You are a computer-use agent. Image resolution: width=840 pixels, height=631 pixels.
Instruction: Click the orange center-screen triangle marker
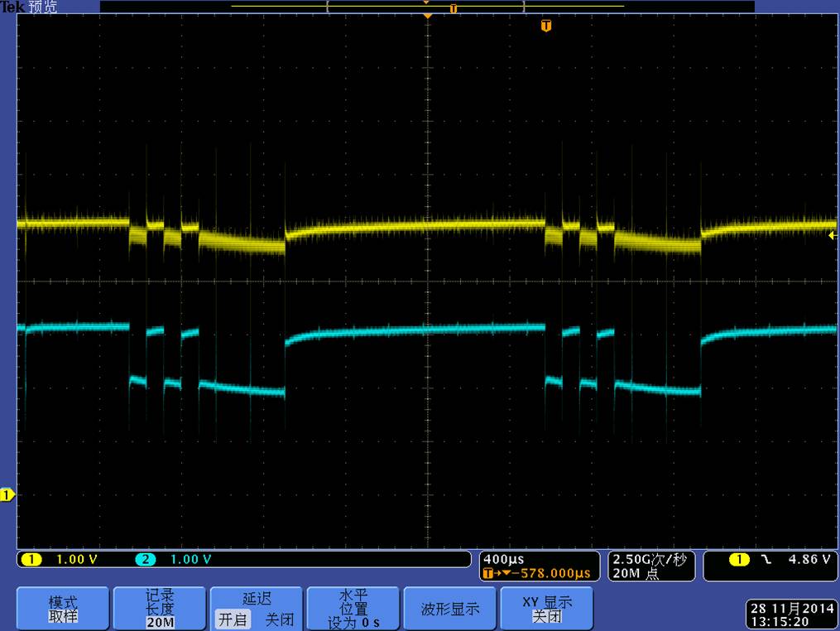[x=427, y=17]
